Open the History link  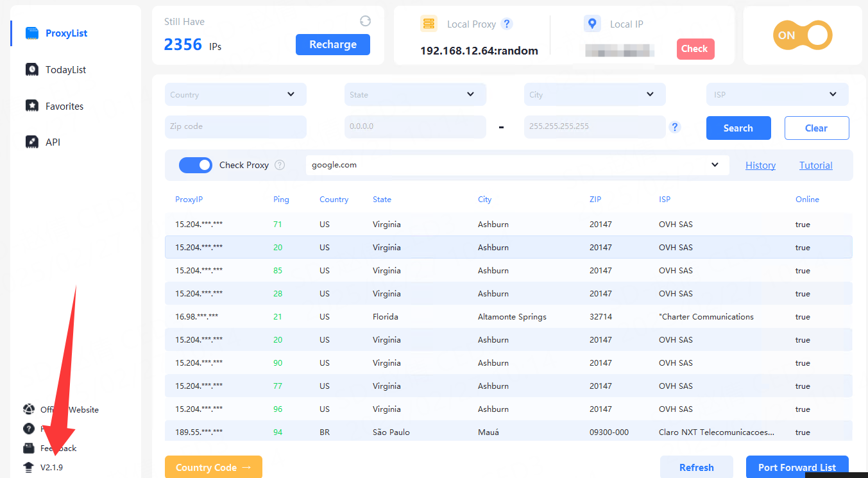point(760,165)
